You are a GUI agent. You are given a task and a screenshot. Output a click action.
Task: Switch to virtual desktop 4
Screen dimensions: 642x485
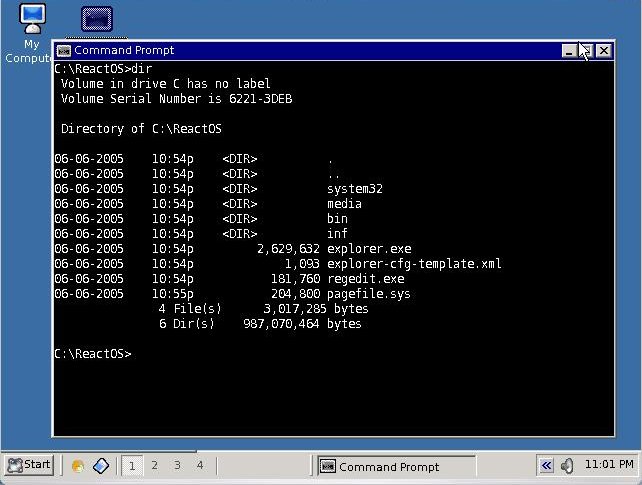point(199,465)
